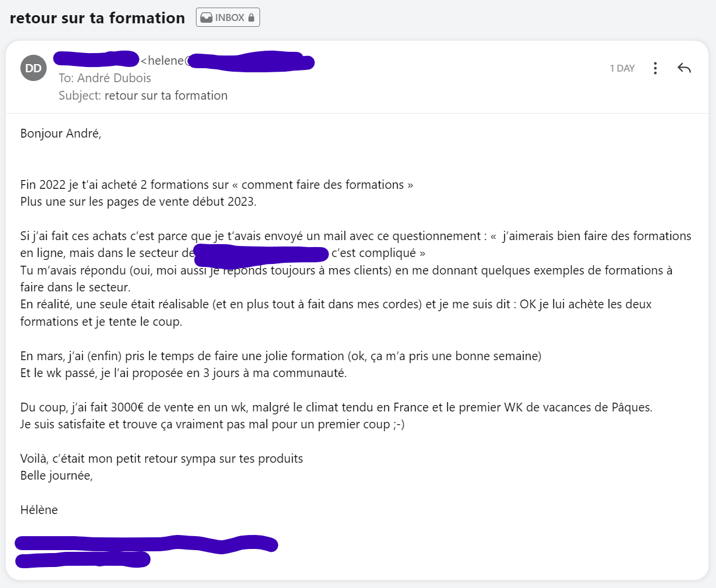Click the redacted sector name in body
Screen dimensions: 716x588
click(x=261, y=254)
